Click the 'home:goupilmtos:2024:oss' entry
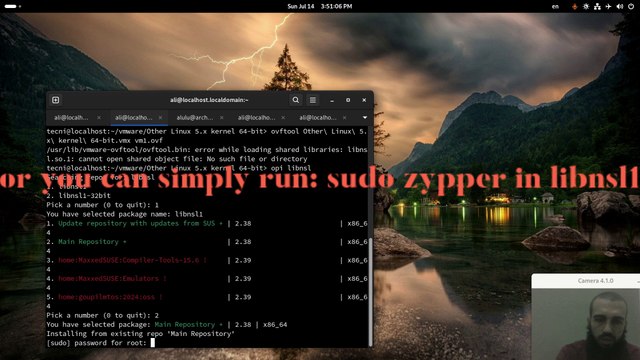The height and width of the screenshot is (360, 640). tap(110, 297)
